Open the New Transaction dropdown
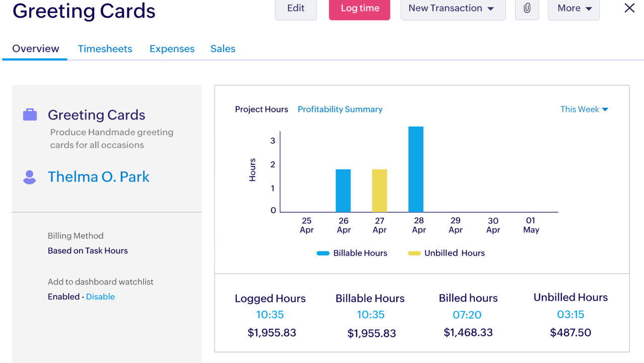Screen dimensions: 644x363 pyautogui.click(x=452, y=9)
